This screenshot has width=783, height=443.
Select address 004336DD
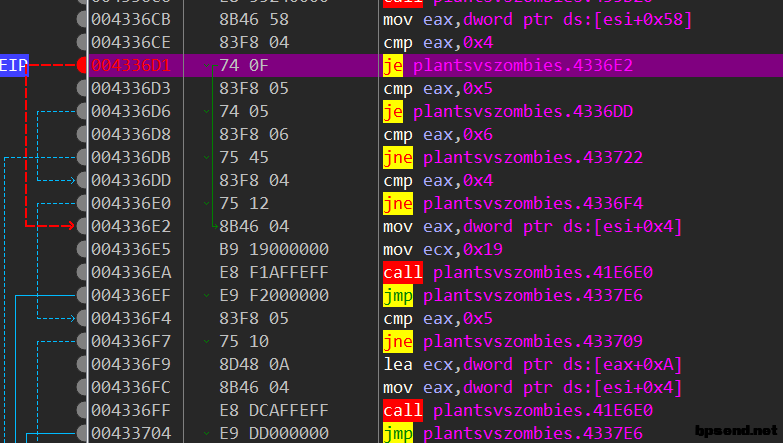point(131,180)
